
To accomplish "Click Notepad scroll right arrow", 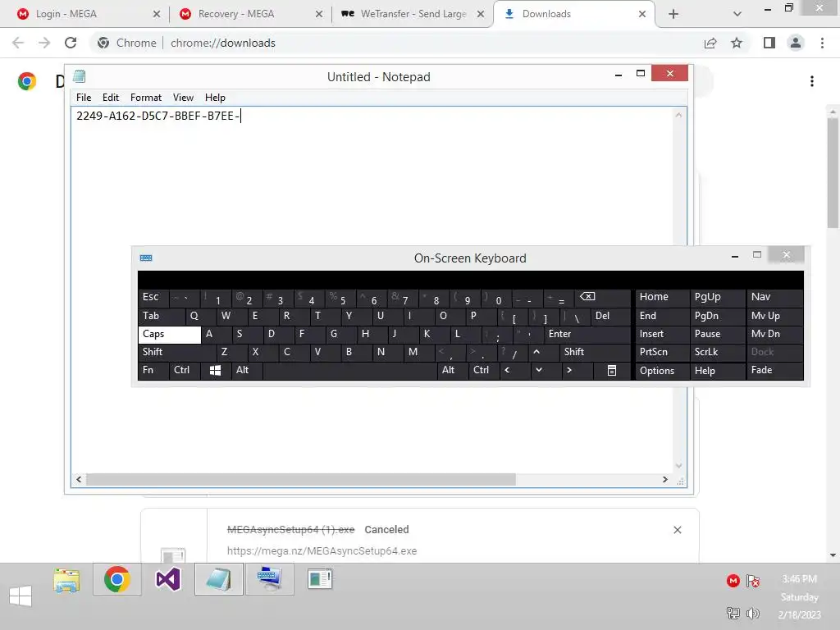I will 664,479.
